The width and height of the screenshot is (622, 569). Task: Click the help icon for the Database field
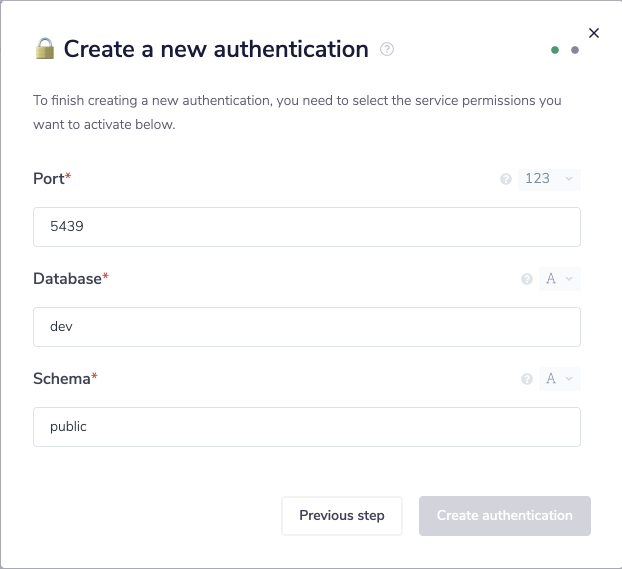click(527, 279)
